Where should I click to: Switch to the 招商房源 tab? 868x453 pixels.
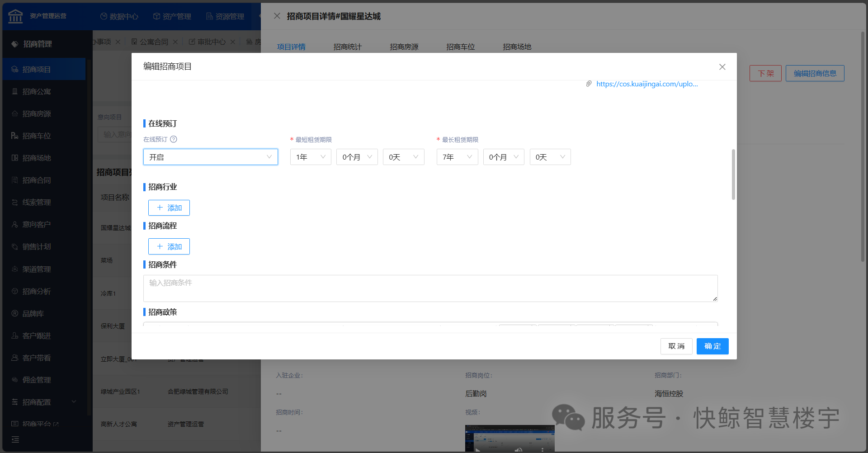[x=404, y=47]
